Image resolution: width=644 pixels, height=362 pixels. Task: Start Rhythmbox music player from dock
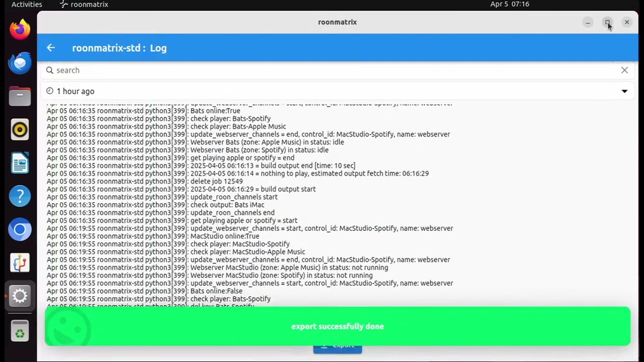pos(20,130)
